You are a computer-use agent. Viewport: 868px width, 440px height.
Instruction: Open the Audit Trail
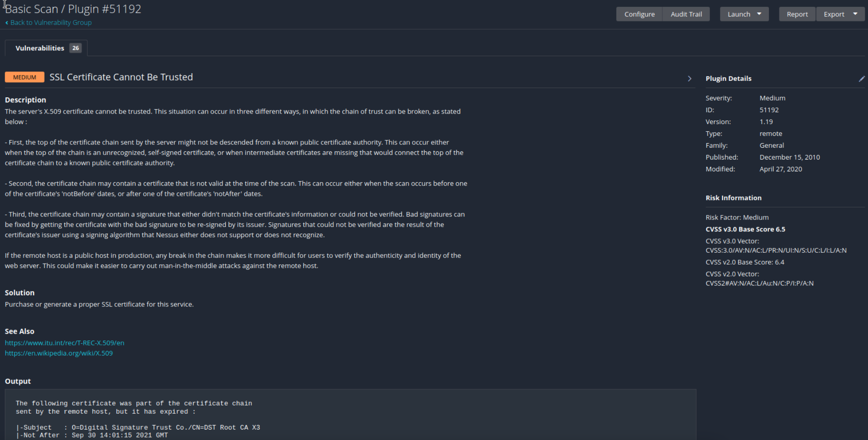pyautogui.click(x=686, y=14)
